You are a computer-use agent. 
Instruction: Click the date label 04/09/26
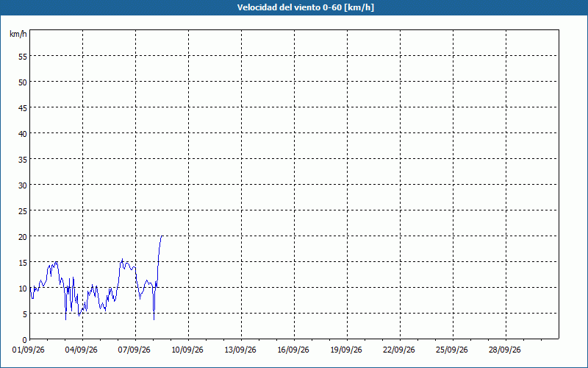pyautogui.click(x=82, y=350)
